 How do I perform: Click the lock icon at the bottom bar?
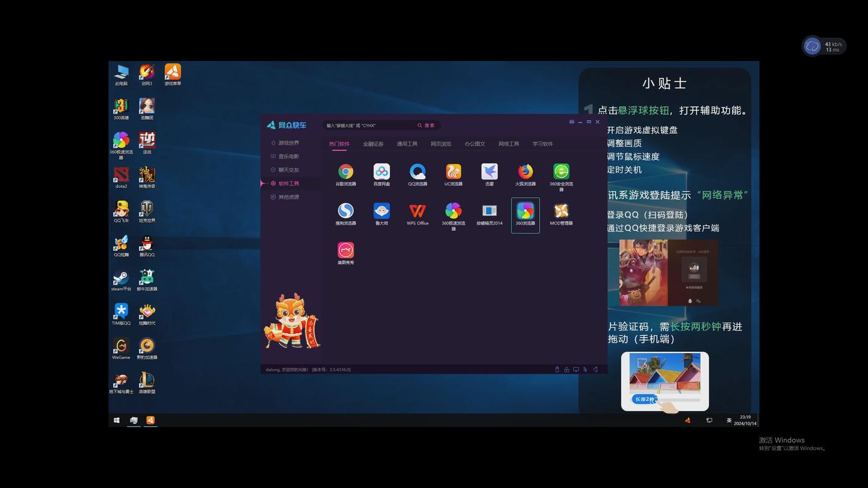coord(566,369)
